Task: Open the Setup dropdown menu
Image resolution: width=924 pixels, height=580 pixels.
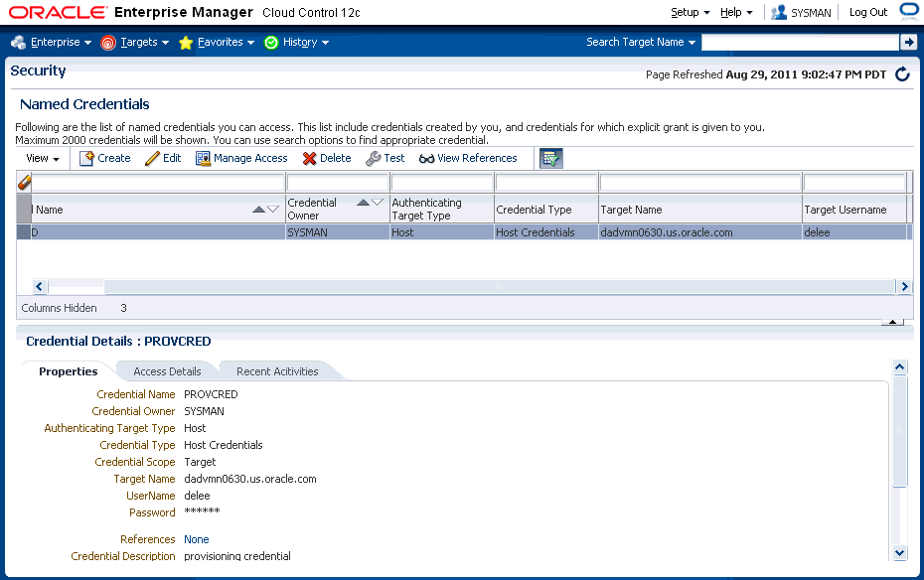Action: tap(691, 12)
